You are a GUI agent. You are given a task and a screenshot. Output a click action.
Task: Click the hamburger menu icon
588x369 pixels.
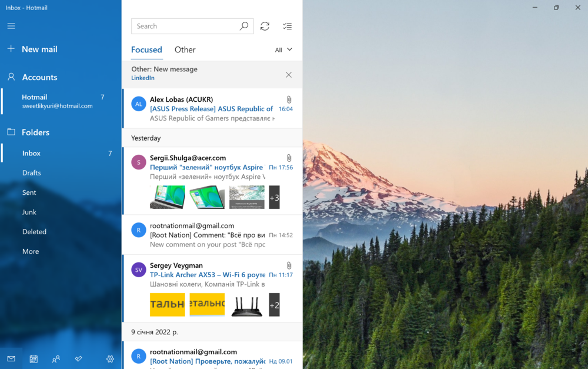(11, 26)
